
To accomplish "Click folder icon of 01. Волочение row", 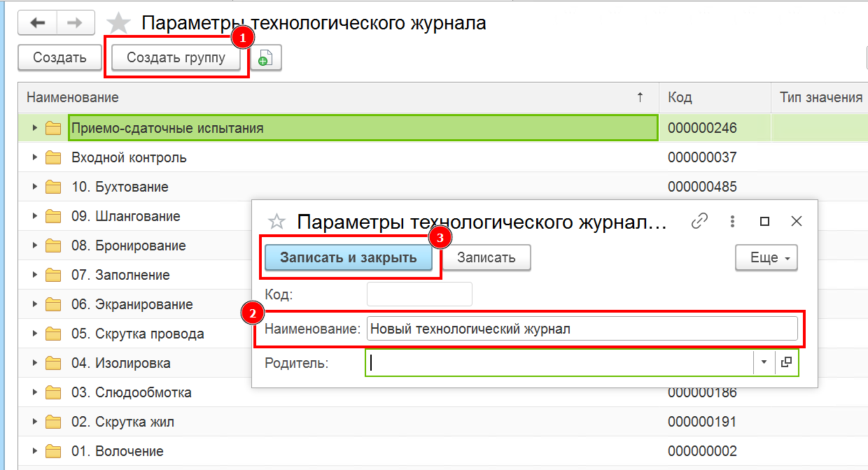I will click(54, 451).
